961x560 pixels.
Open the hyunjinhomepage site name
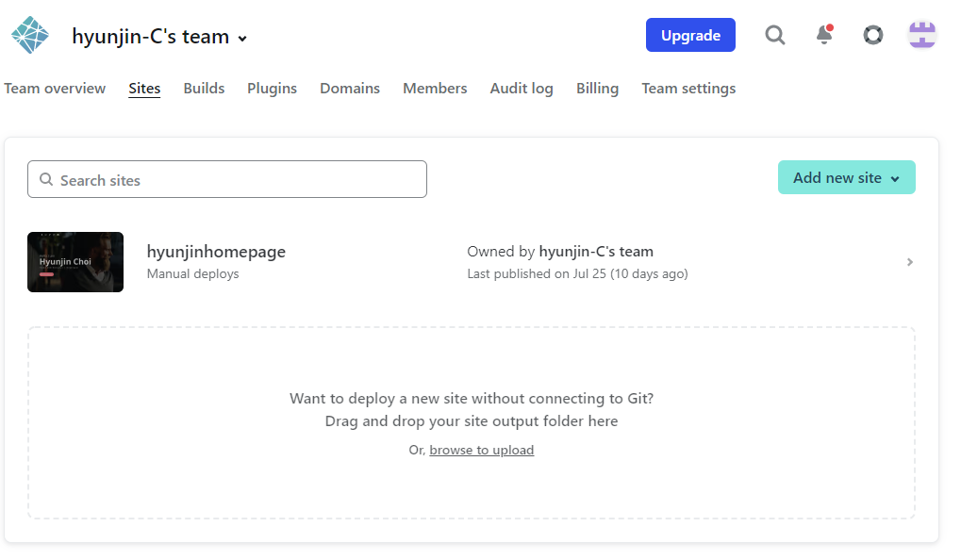pyautogui.click(x=216, y=251)
